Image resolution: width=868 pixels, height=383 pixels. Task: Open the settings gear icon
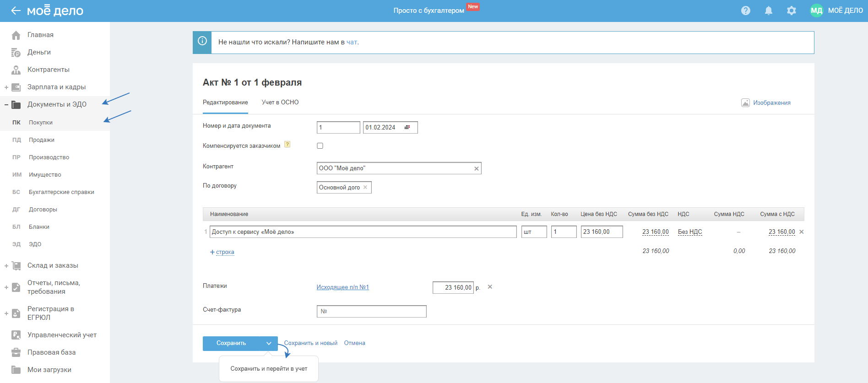coord(792,11)
